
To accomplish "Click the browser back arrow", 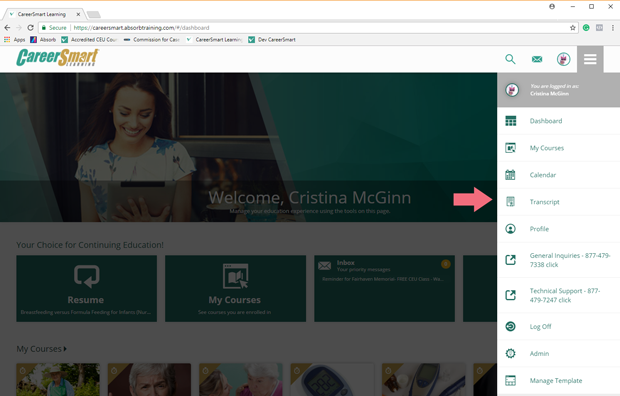I will 7,28.
